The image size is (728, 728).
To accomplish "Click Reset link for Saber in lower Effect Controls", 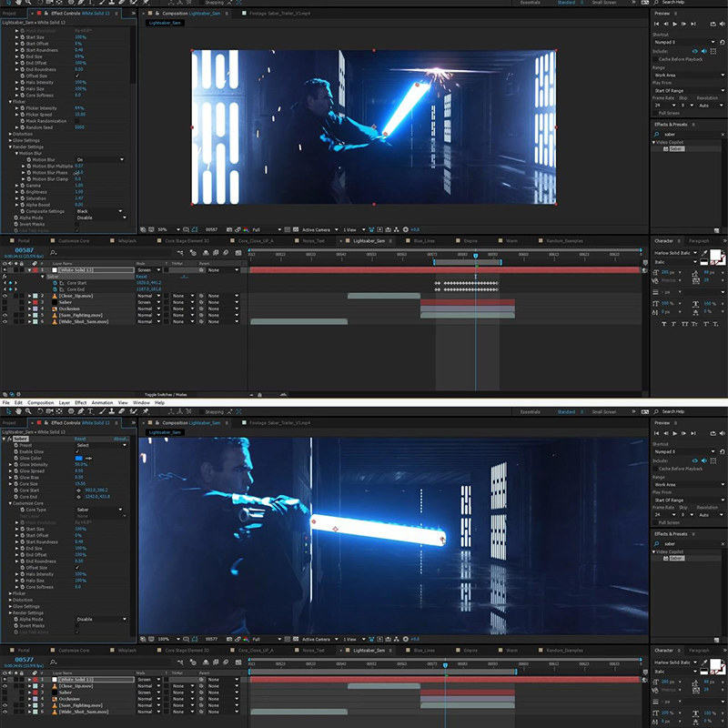I will click(80, 439).
